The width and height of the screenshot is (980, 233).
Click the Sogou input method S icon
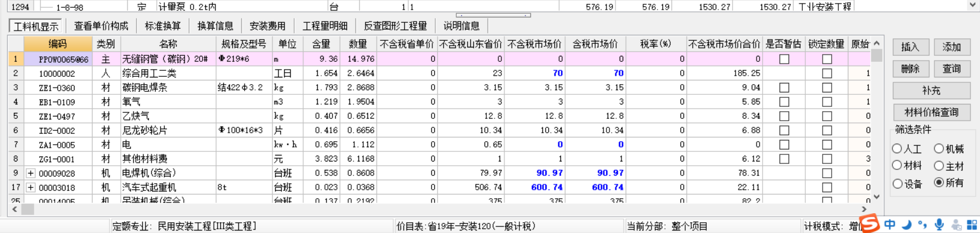click(870, 223)
